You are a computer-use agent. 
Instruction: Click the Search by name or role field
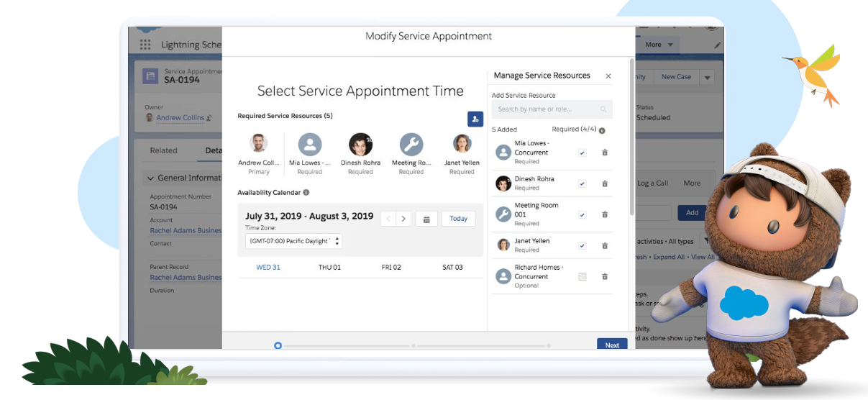pos(552,109)
